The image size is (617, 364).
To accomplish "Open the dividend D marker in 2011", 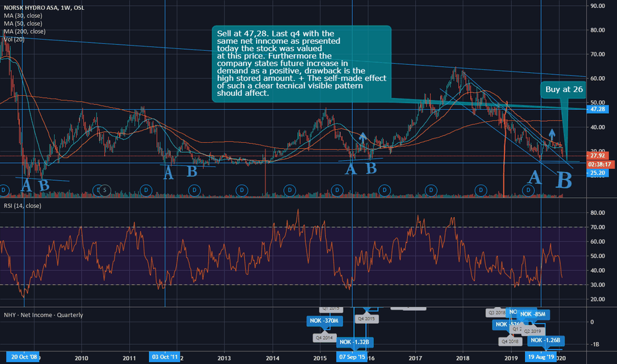I will tap(146, 190).
